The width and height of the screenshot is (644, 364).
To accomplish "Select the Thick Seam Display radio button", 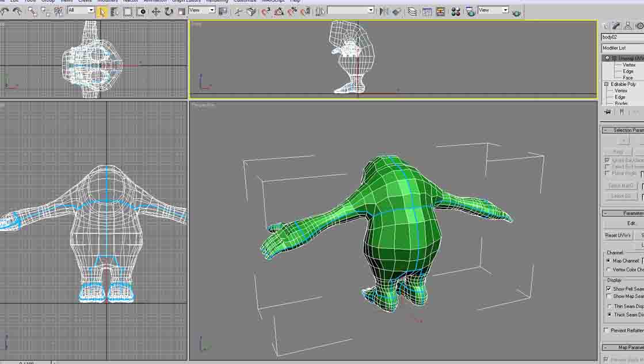I will click(x=608, y=314).
